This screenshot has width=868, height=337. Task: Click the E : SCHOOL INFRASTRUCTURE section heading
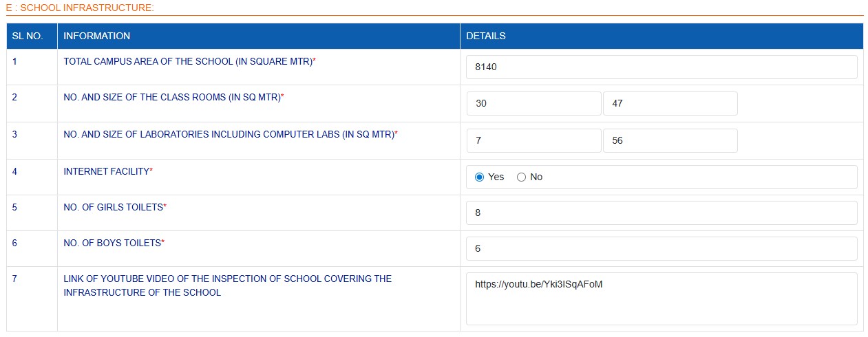pos(79,8)
